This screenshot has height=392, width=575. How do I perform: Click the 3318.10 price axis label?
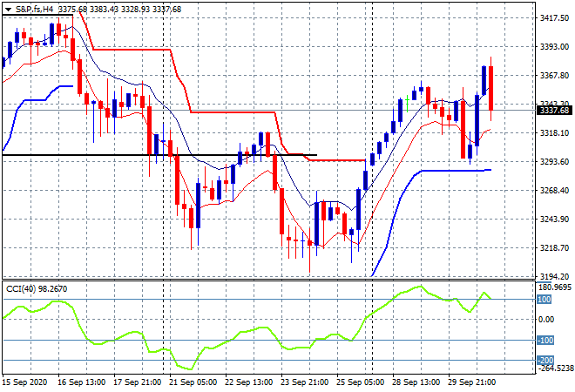pyautogui.click(x=554, y=132)
